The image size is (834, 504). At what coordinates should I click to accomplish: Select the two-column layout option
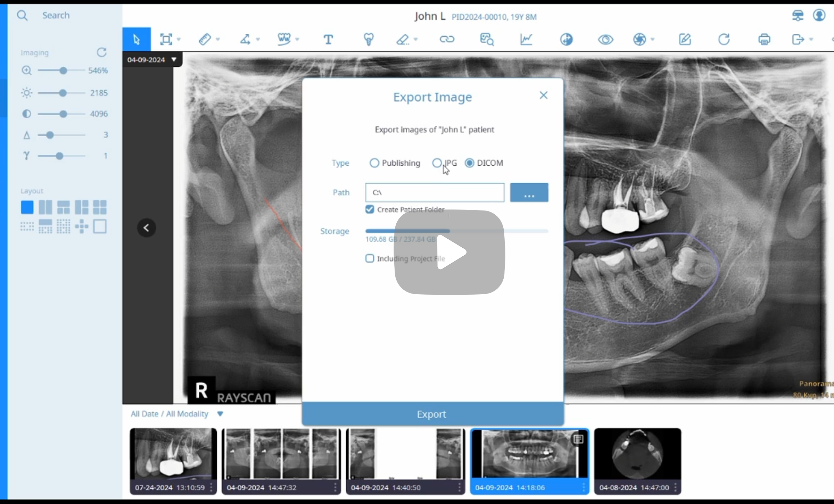45,207
